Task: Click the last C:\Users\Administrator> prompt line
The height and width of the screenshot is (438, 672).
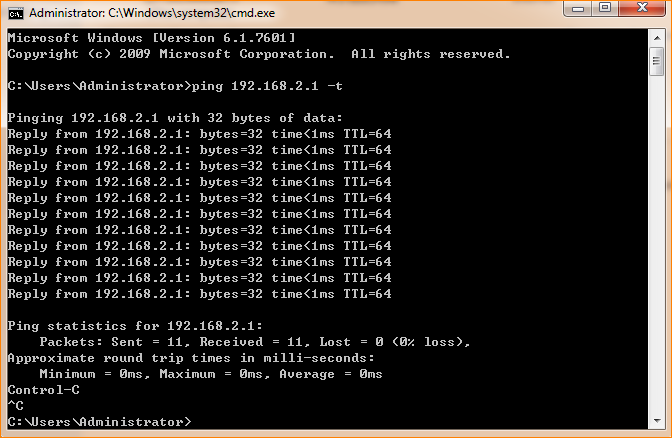Action: coord(98,421)
